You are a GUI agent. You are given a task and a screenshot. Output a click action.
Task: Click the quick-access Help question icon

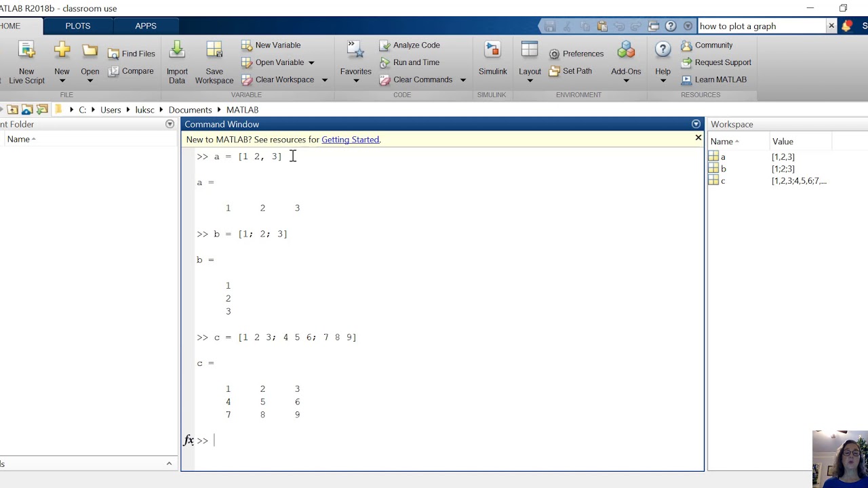click(x=671, y=26)
